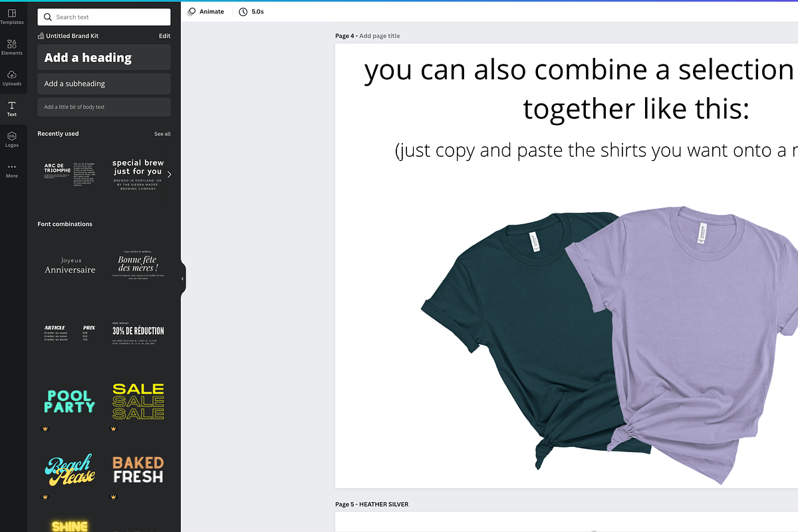
Task: Click the Font combinations section label
Action: tap(65, 224)
